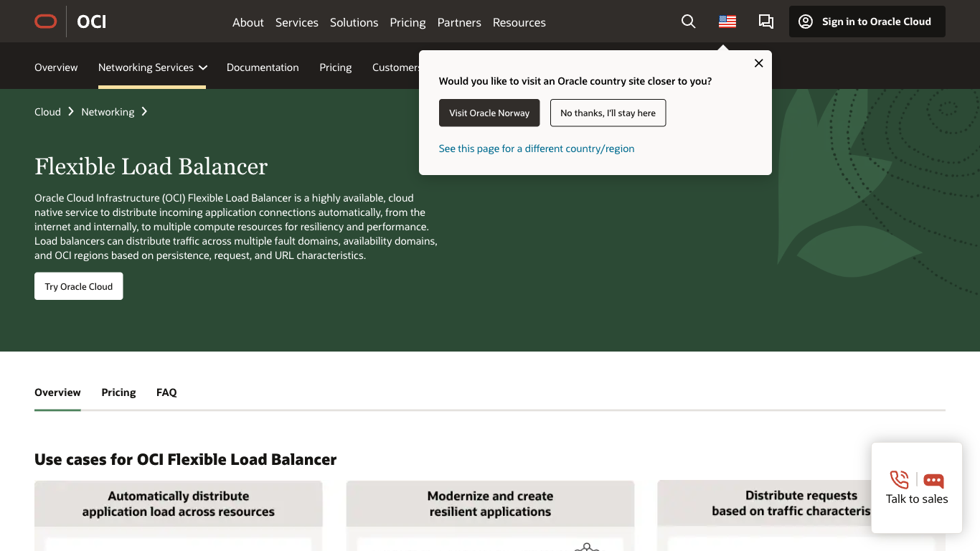Click the OCI text logo
Image resolution: width=980 pixels, height=551 pixels.
pyautogui.click(x=92, y=22)
